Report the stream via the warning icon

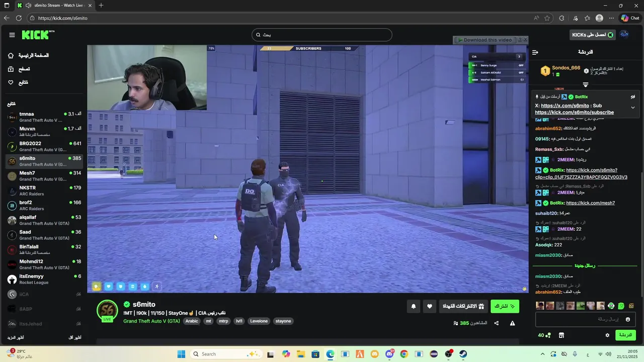(x=512, y=323)
